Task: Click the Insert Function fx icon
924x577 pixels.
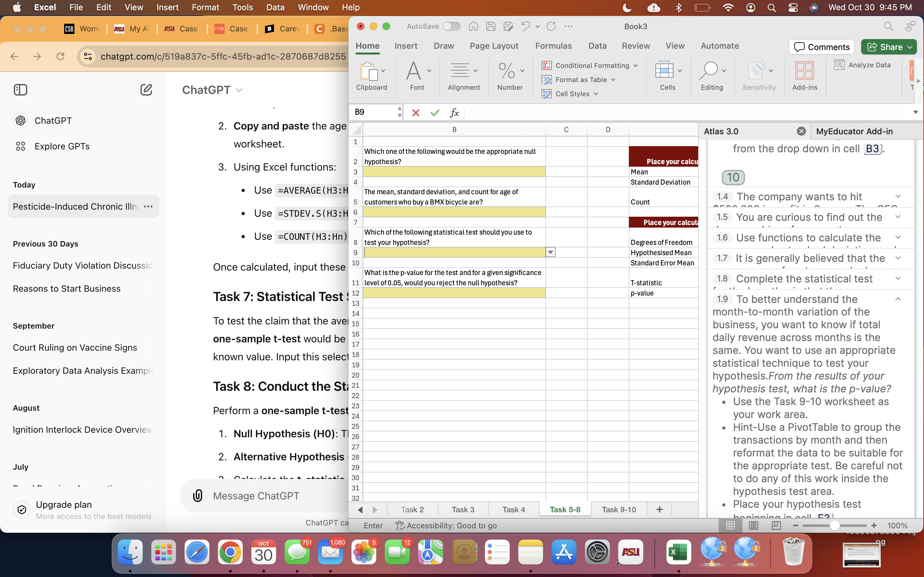Action: tap(454, 113)
